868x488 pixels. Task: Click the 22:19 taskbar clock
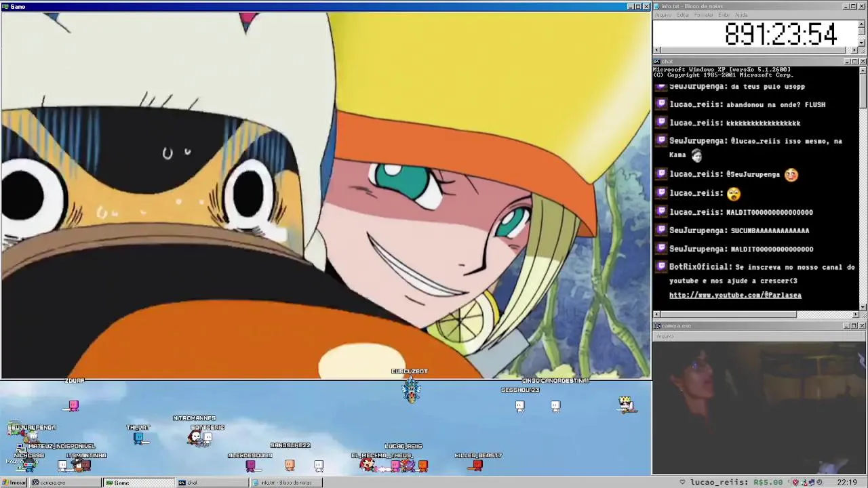847,483
